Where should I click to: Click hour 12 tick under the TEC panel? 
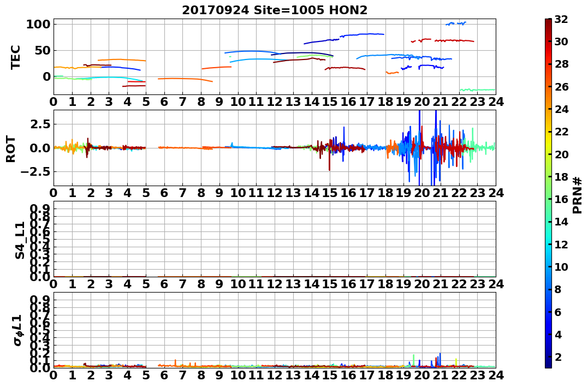(275, 102)
